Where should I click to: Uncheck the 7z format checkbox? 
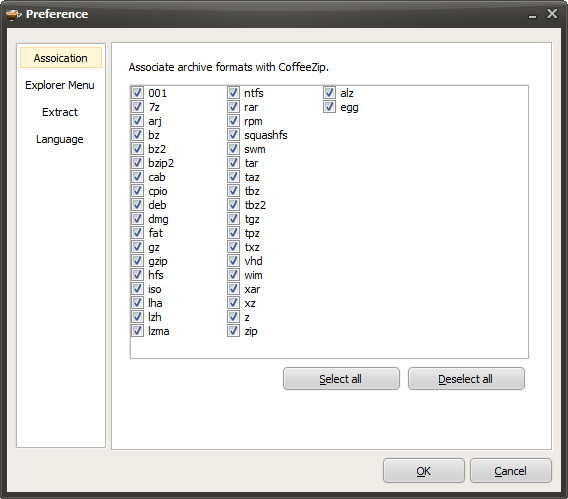137,107
